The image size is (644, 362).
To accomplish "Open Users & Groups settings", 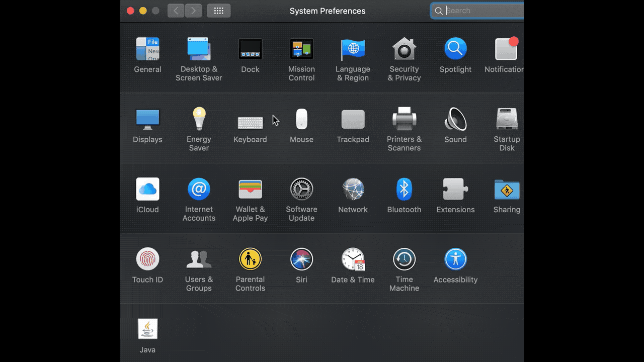I will pos(199,259).
